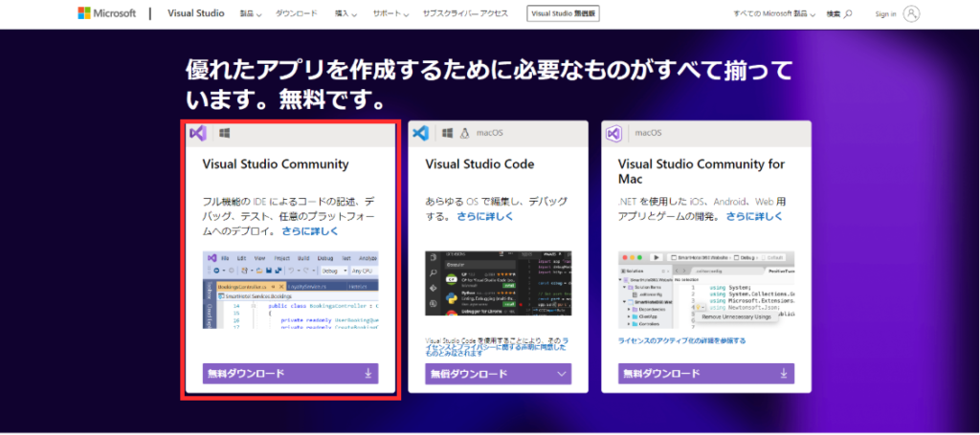The image size is (980, 435).
Task: Open the Visual Studio for Mac screenshot
Action: 706,291
